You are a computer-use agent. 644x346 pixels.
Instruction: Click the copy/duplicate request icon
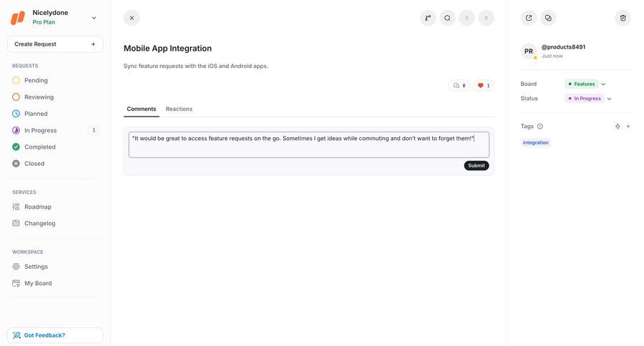tap(548, 18)
